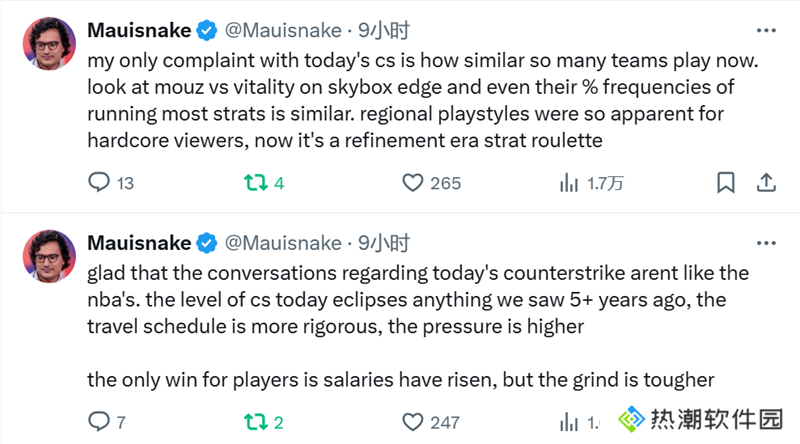Screen dimensions: 800x444
Task: Open view stats icon on second tweet
Action: (x=568, y=423)
